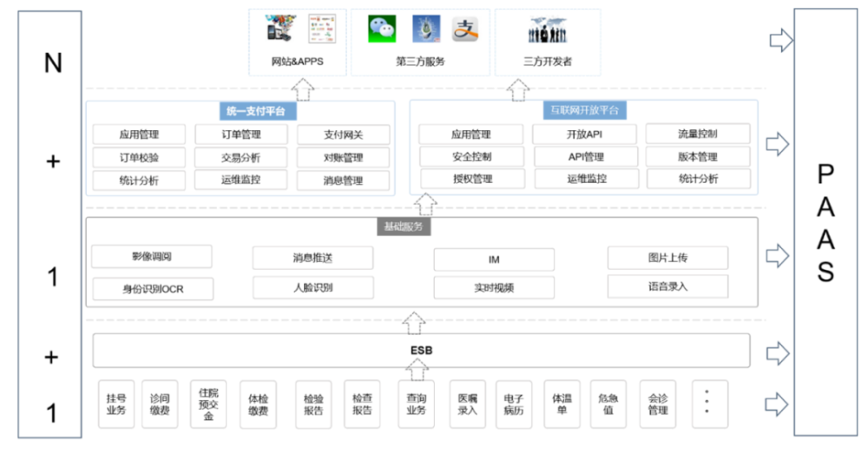Viewport: 868px width, 453px height.
Task: Click the 体检缴费 box
Action: tap(258, 404)
